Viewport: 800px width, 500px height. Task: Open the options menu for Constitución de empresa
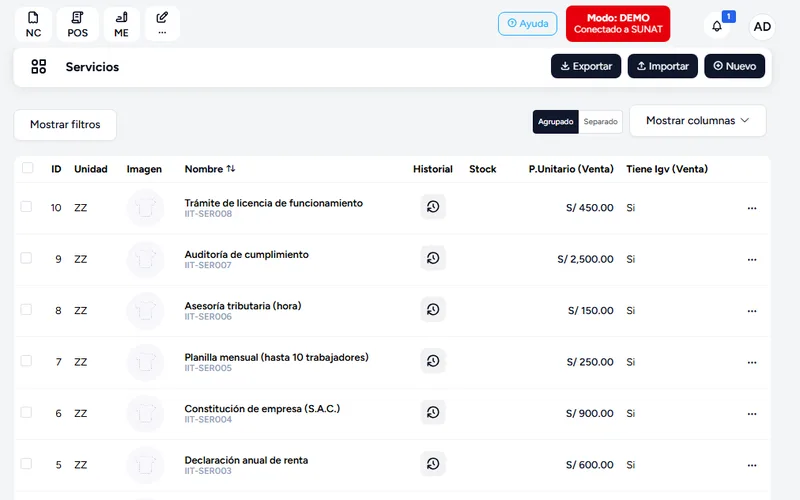tap(752, 414)
